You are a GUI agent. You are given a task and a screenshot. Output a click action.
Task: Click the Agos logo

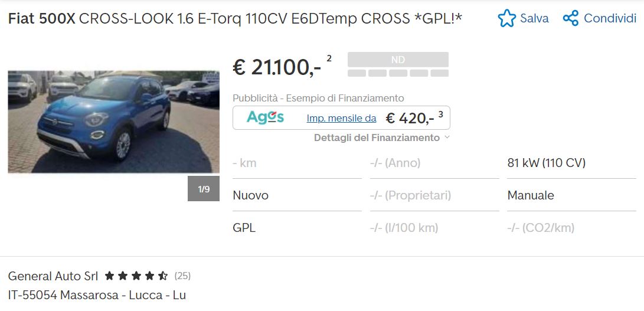pyautogui.click(x=265, y=117)
